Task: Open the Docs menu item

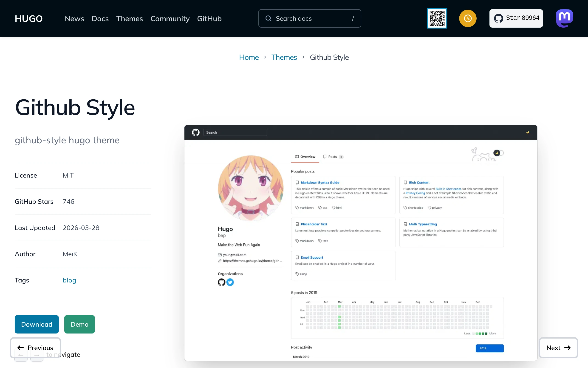Action: tap(100, 19)
